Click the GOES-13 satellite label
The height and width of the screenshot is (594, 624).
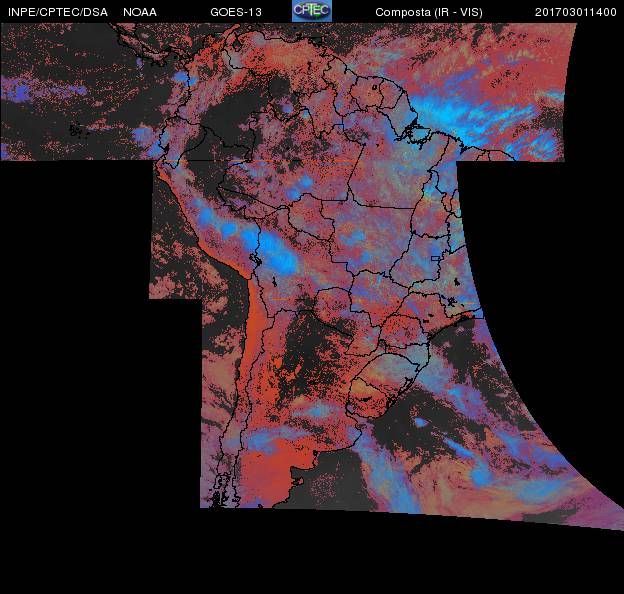click(236, 12)
